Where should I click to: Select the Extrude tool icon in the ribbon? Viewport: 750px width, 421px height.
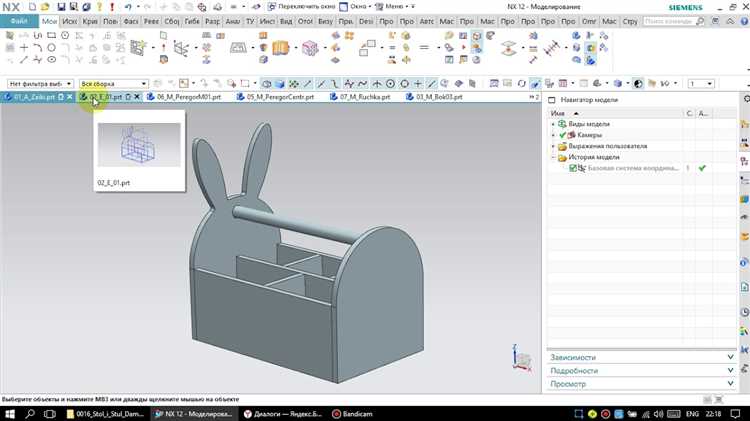280,48
